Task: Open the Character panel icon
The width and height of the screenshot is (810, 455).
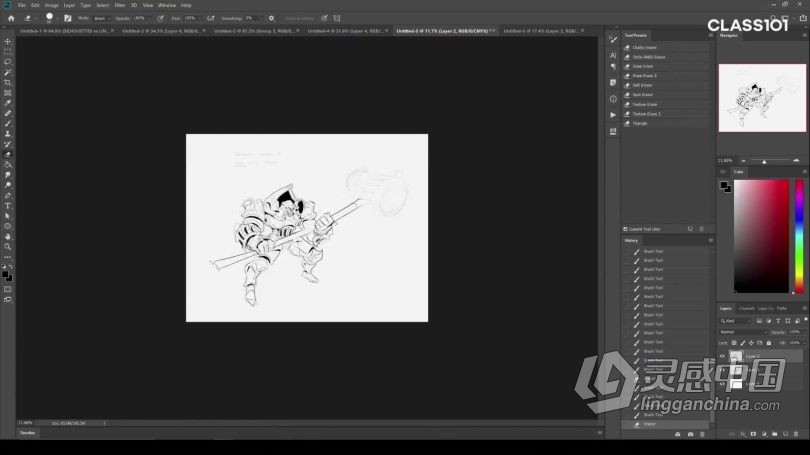Action: coord(613,55)
